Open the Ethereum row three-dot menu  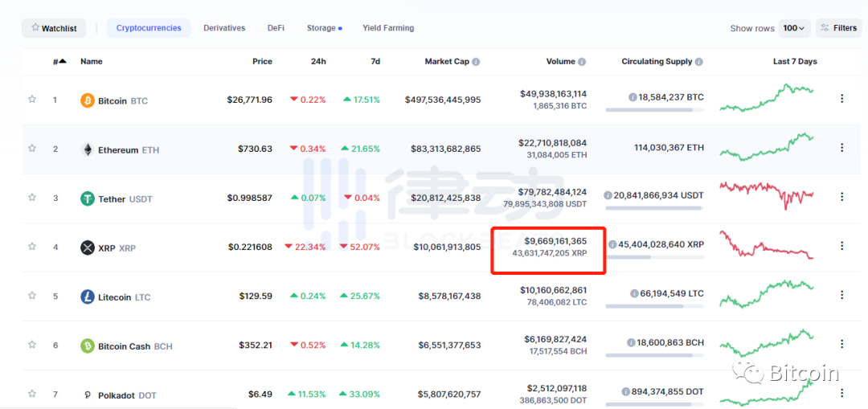[842, 147]
